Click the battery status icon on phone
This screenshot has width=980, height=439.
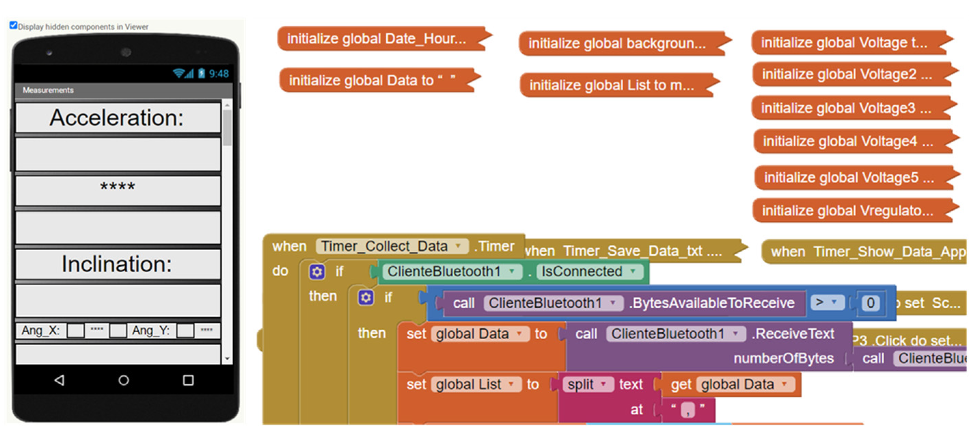(x=202, y=73)
